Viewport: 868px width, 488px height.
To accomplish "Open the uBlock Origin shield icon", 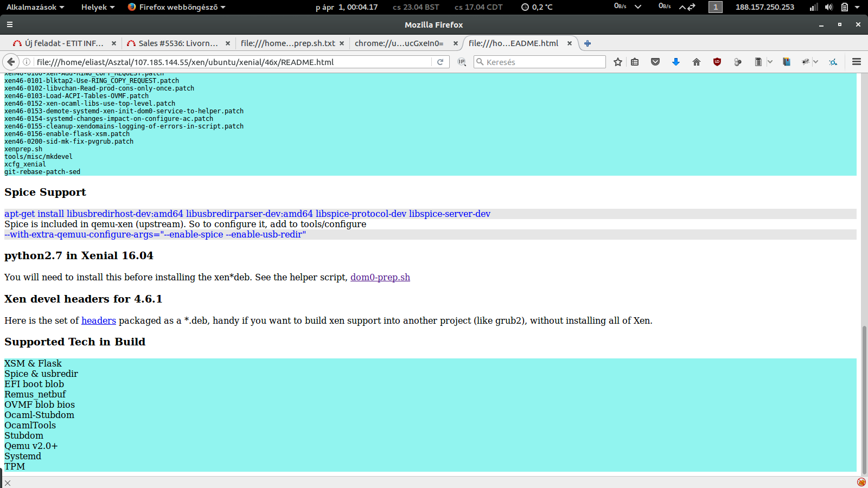I will pos(717,62).
